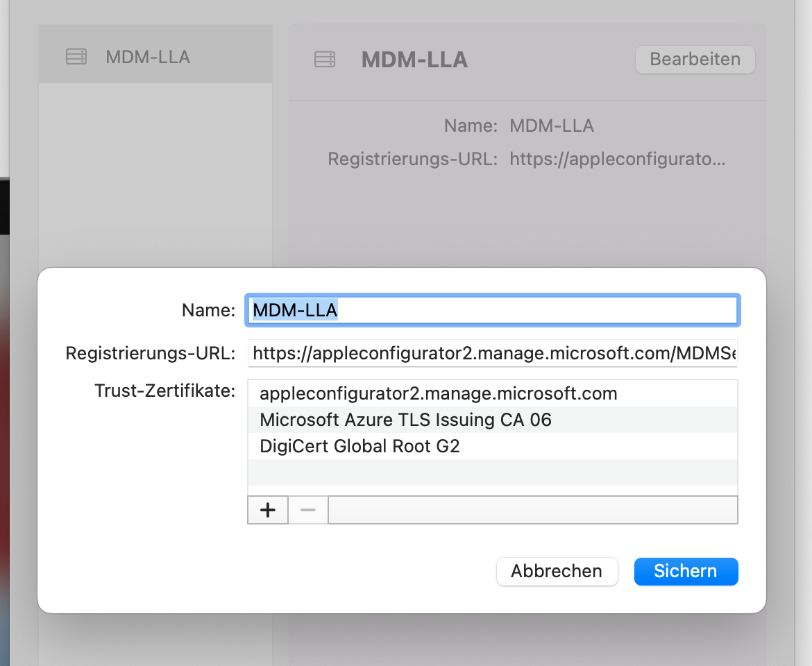Click the Name label in the dialog
This screenshot has width=812, height=666.
click(208, 310)
